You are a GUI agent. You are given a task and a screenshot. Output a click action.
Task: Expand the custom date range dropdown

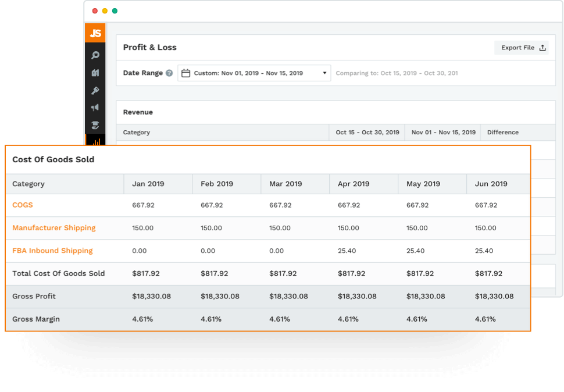323,73
